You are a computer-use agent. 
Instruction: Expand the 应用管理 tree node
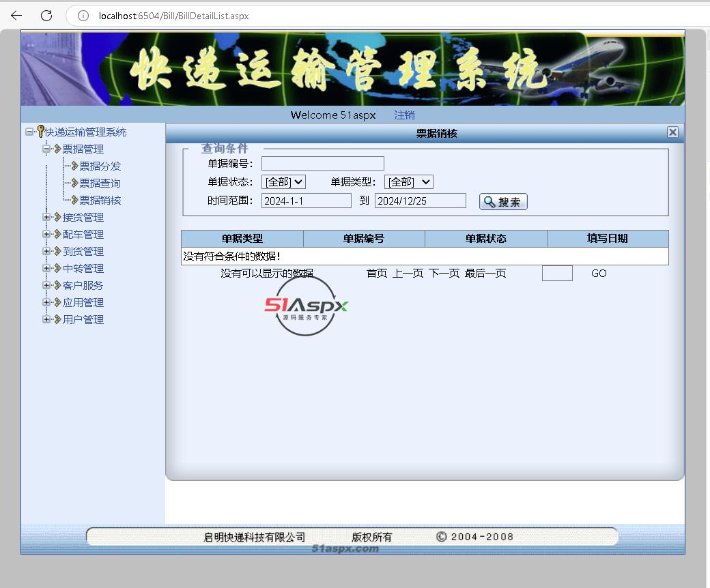tap(46, 302)
